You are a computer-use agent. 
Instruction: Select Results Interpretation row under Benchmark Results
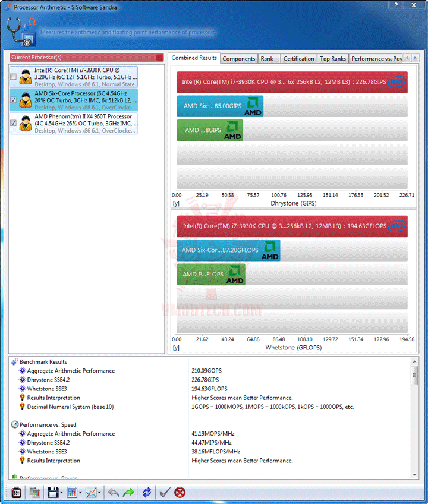53,398
